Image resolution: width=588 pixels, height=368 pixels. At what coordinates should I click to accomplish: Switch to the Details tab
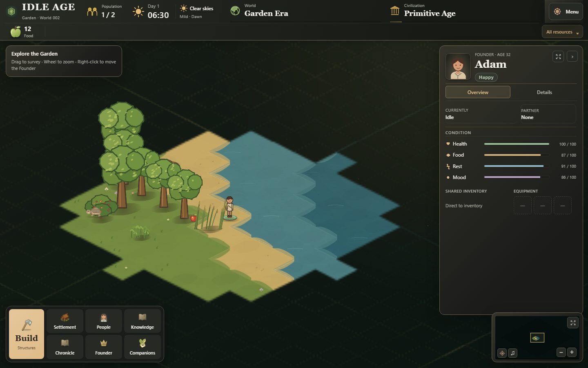pos(544,92)
